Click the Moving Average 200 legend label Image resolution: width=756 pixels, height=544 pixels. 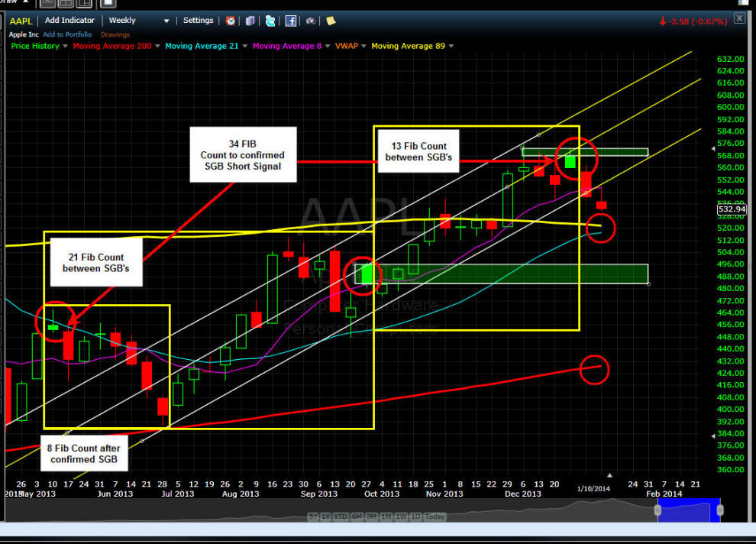[x=112, y=46]
